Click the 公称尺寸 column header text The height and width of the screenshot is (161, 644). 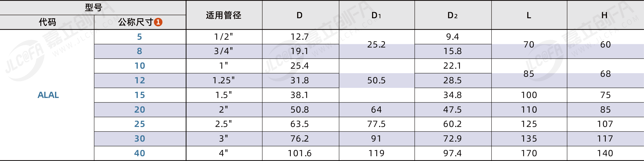point(136,22)
